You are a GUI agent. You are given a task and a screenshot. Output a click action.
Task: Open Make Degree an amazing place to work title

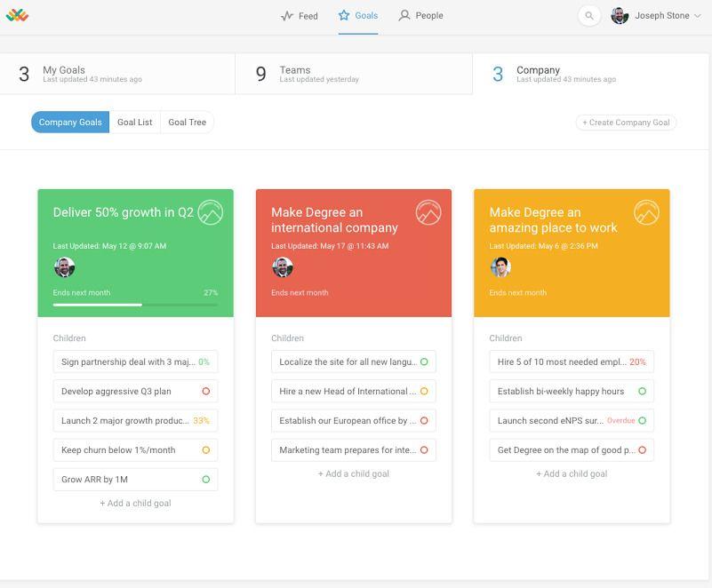click(553, 220)
